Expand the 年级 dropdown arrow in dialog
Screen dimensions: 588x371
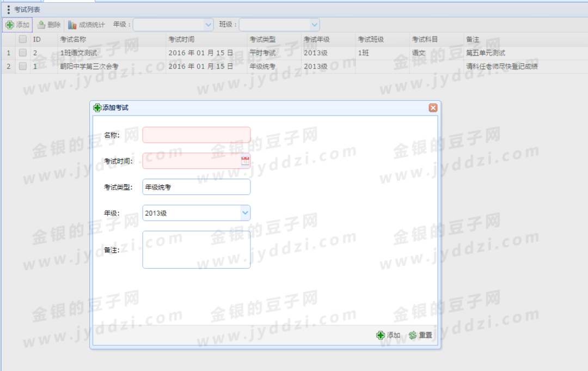point(245,212)
